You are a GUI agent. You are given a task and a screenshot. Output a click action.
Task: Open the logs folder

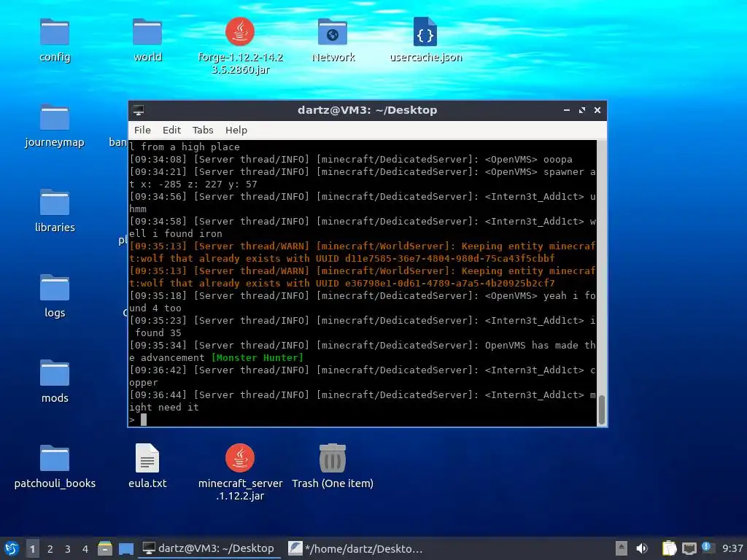[55, 289]
